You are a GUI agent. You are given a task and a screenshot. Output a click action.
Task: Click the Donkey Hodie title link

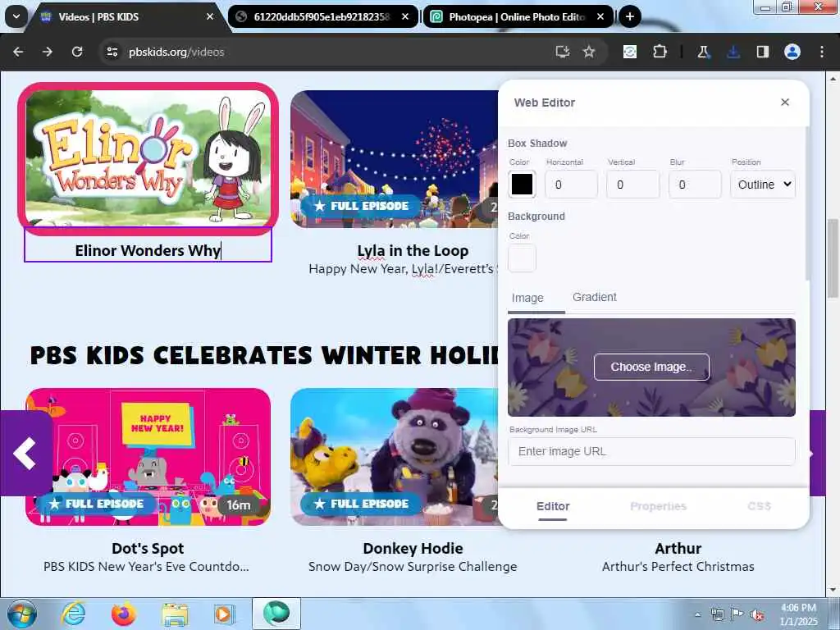coord(413,549)
